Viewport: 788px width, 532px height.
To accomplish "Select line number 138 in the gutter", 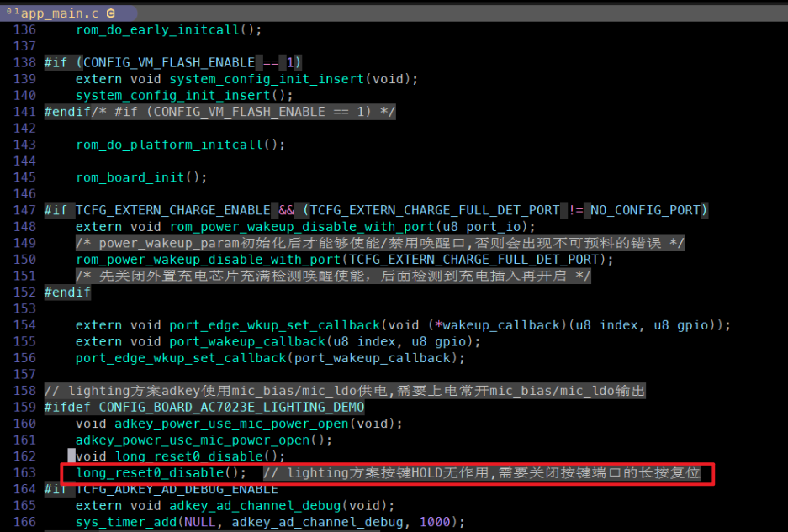I will (24, 62).
